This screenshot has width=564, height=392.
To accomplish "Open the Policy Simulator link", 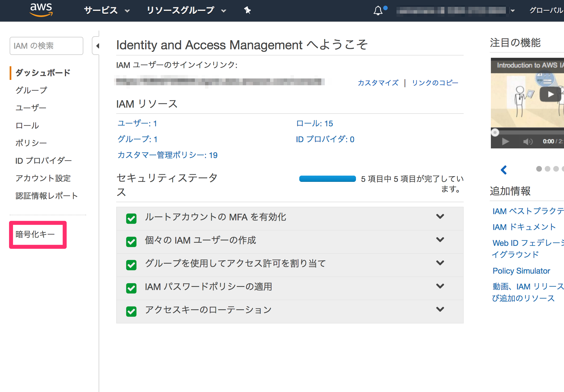I will (521, 271).
